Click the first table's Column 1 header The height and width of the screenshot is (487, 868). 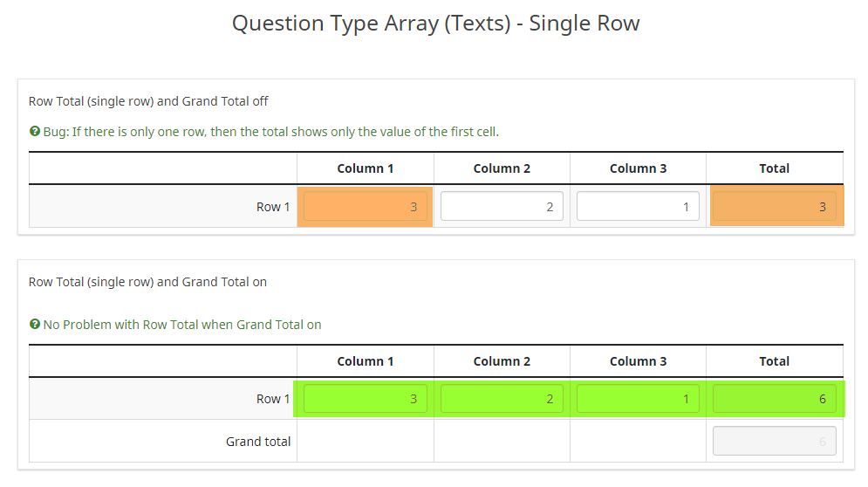point(366,168)
